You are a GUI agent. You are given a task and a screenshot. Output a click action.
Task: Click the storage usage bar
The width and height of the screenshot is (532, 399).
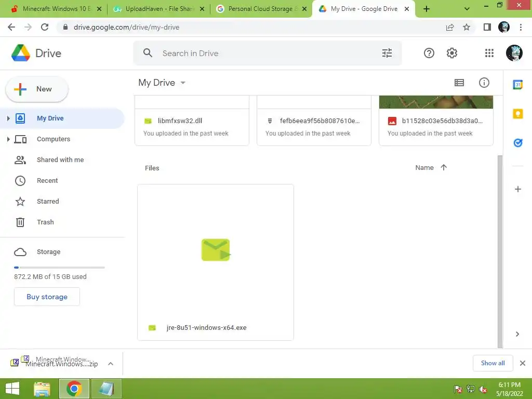(59, 268)
